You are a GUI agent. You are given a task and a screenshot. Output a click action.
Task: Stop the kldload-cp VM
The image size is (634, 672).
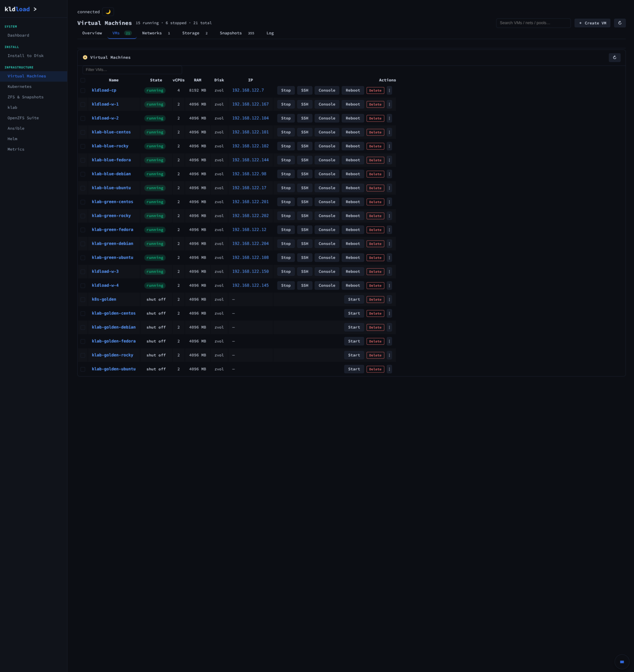click(x=286, y=91)
